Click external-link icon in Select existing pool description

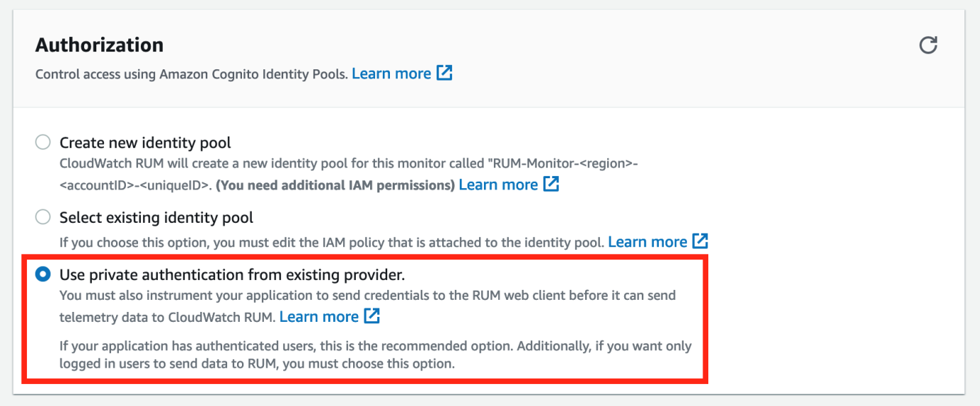(x=700, y=241)
